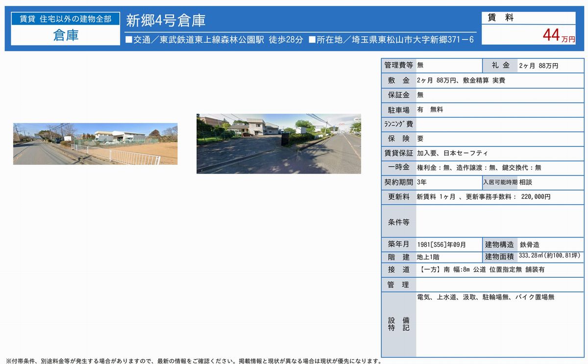Click the ランニング費 row label
Viewport: 588px width, 364px height.
click(x=398, y=124)
